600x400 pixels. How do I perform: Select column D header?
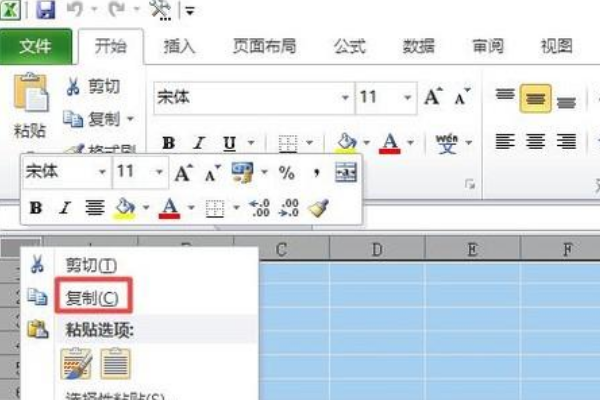click(x=377, y=250)
